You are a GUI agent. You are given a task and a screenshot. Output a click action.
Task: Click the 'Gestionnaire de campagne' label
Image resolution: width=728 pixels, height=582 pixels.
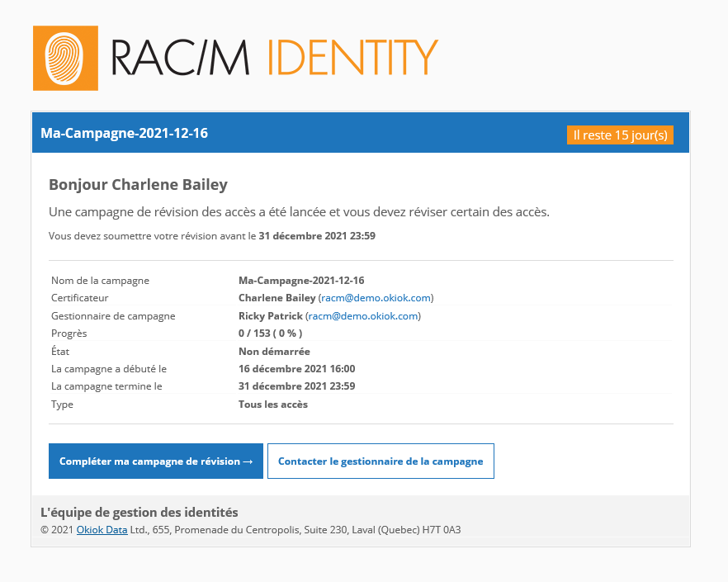coord(113,316)
